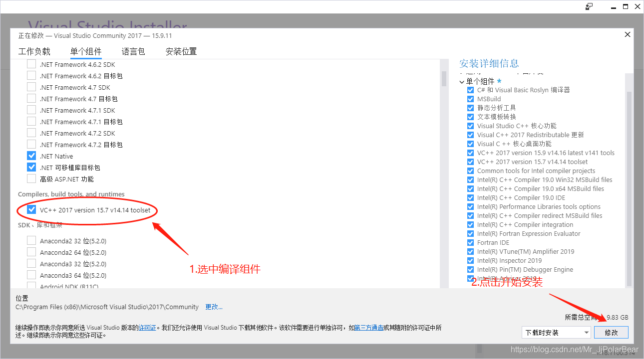Uncheck MSBuild in install details
Screen dimensions: 644x359
470,99
